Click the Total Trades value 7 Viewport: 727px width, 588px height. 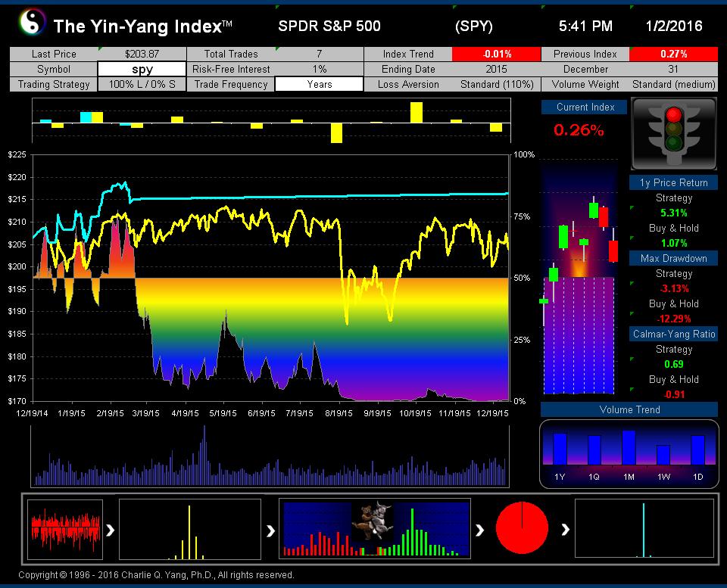pos(319,54)
